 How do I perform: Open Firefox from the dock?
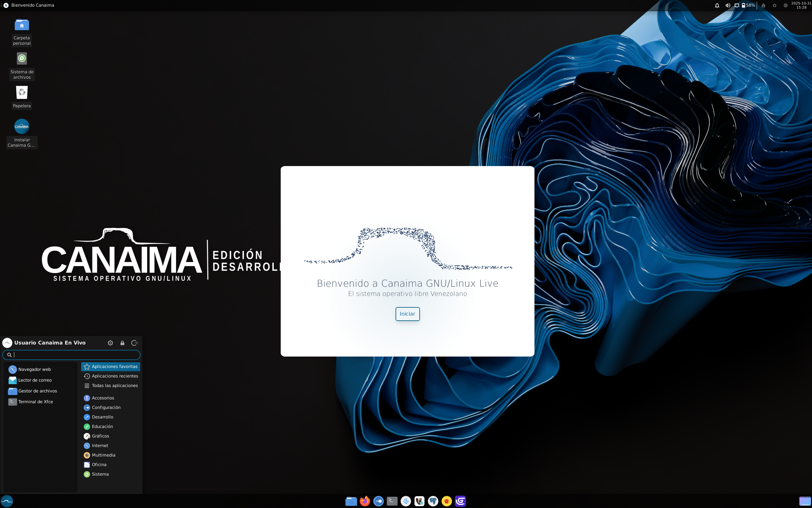coord(365,501)
